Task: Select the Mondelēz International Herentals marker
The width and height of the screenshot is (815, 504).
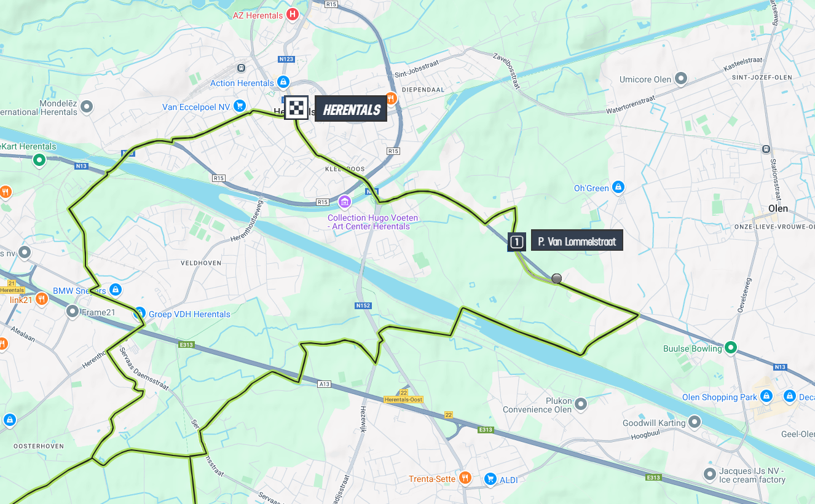Action: [87, 107]
